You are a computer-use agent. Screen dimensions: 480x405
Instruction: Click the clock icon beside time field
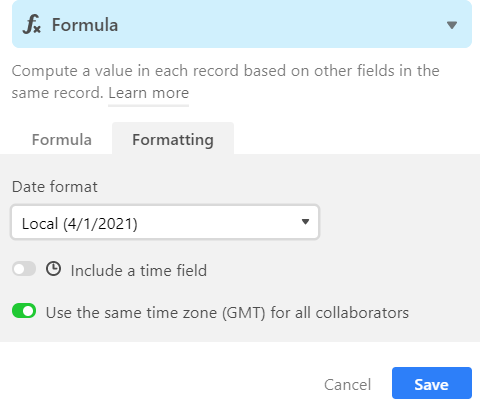pos(53,269)
